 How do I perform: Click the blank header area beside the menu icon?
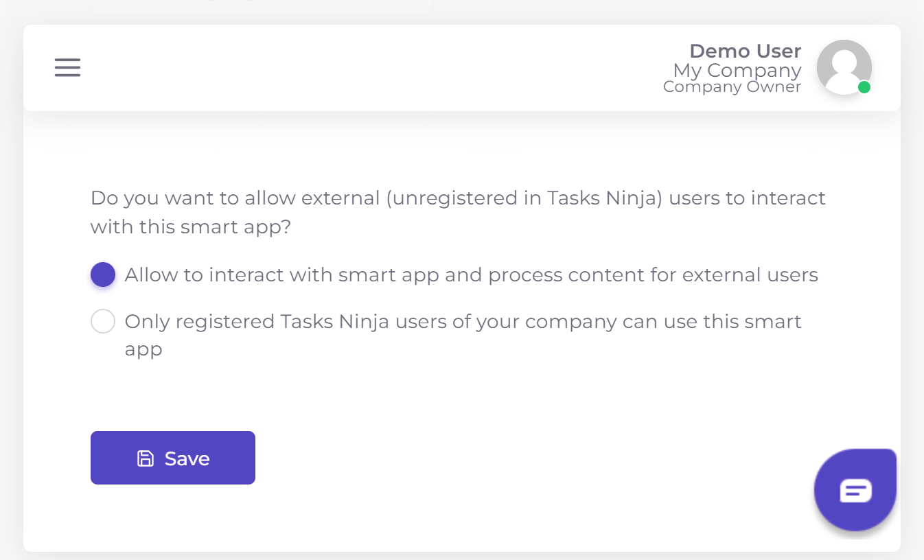point(343,67)
